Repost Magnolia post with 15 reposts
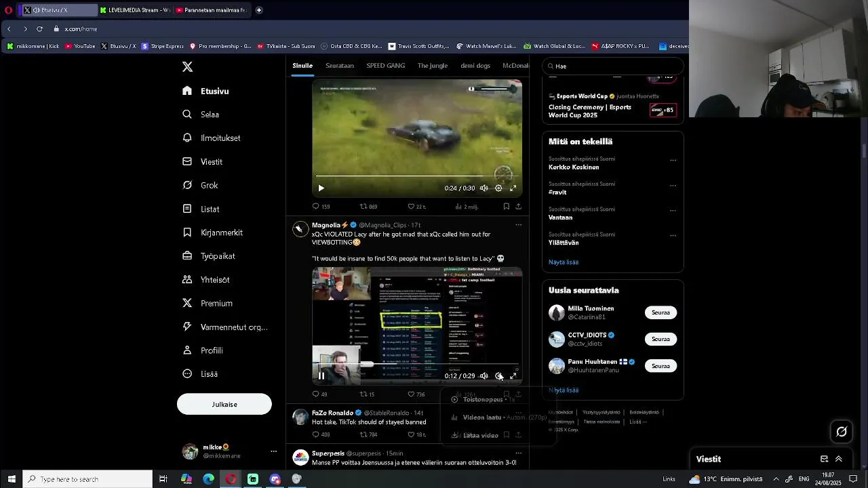This screenshot has width=868, height=488. tap(367, 394)
